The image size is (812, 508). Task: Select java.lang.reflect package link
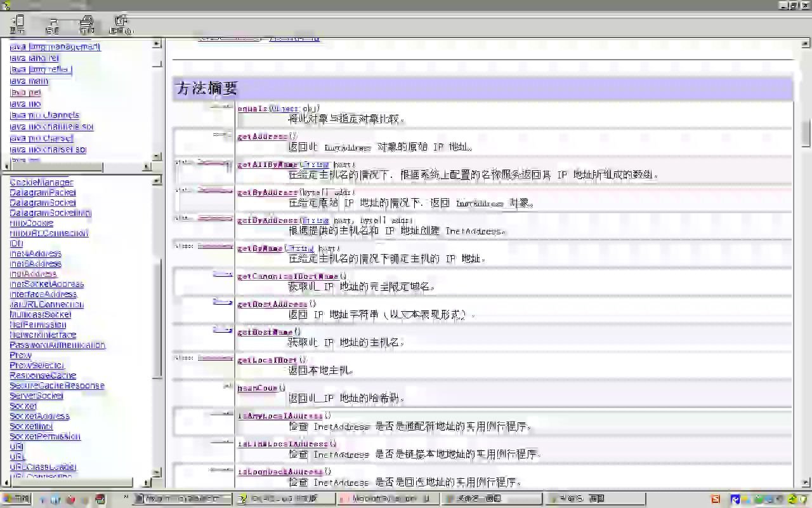click(x=41, y=69)
